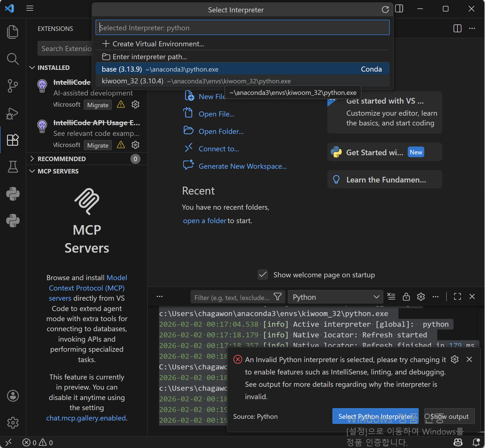This screenshot has height=448, width=485.
Task: Dismiss the invalid interpreter notification
Action: (x=469, y=360)
